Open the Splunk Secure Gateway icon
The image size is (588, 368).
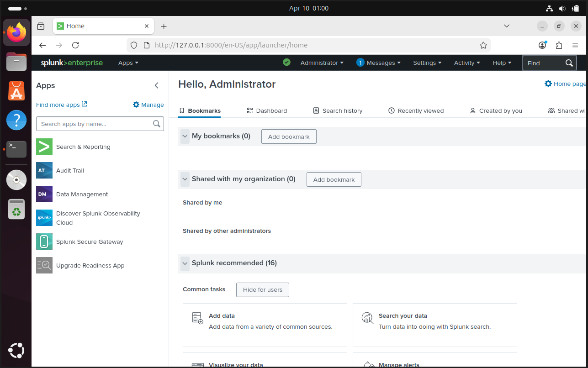(44, 242)
